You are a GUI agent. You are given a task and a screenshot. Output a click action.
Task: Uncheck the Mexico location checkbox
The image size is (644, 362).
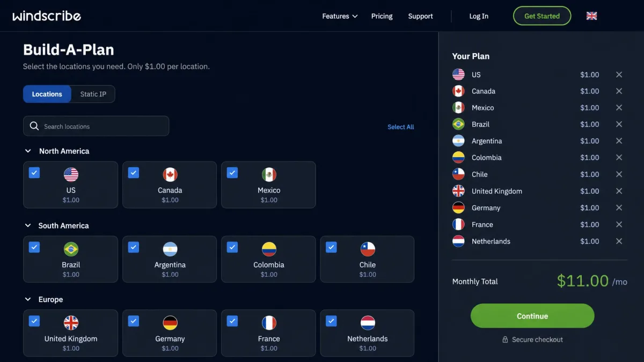[232, 173]
